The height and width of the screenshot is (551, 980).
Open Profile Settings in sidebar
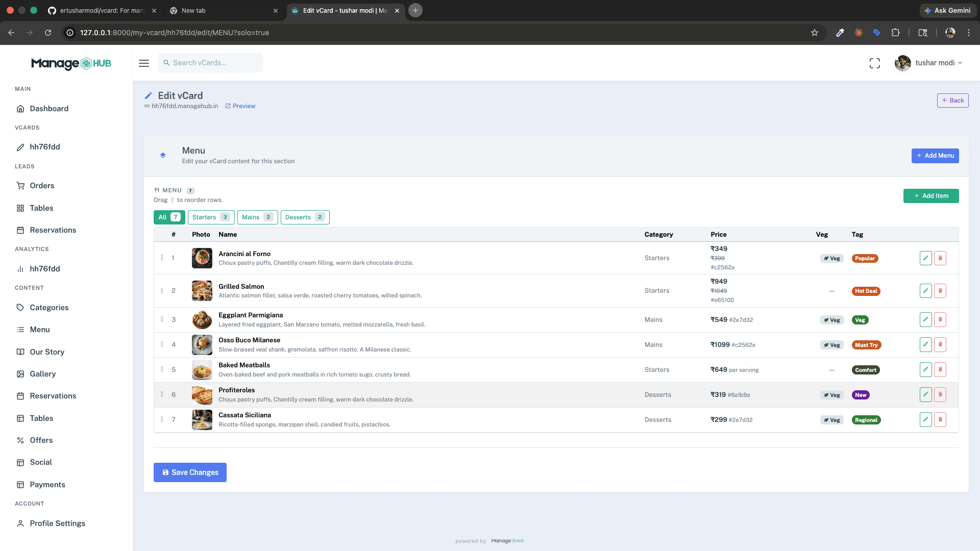coord(57,523)
